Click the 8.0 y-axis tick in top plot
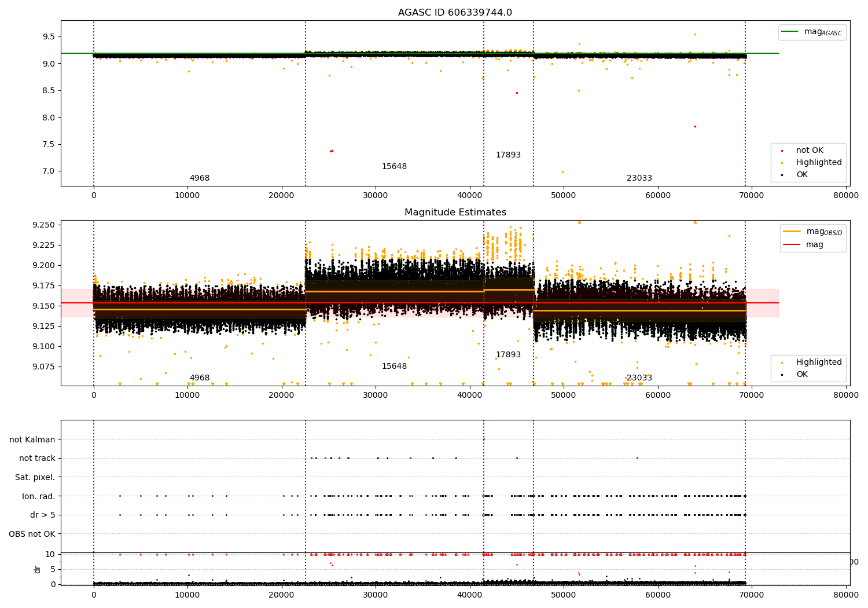 (x=49, y=118)
